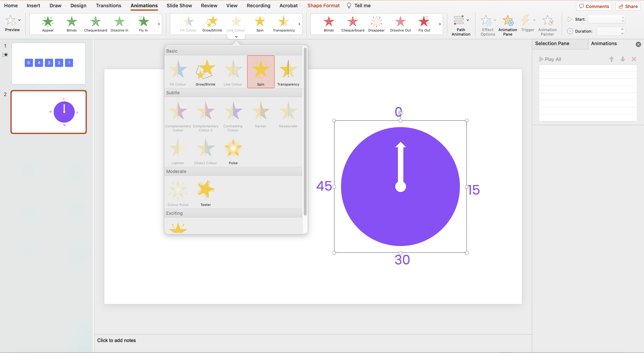
Task: Select the Spin animation effect
Action: pos(260,71)
